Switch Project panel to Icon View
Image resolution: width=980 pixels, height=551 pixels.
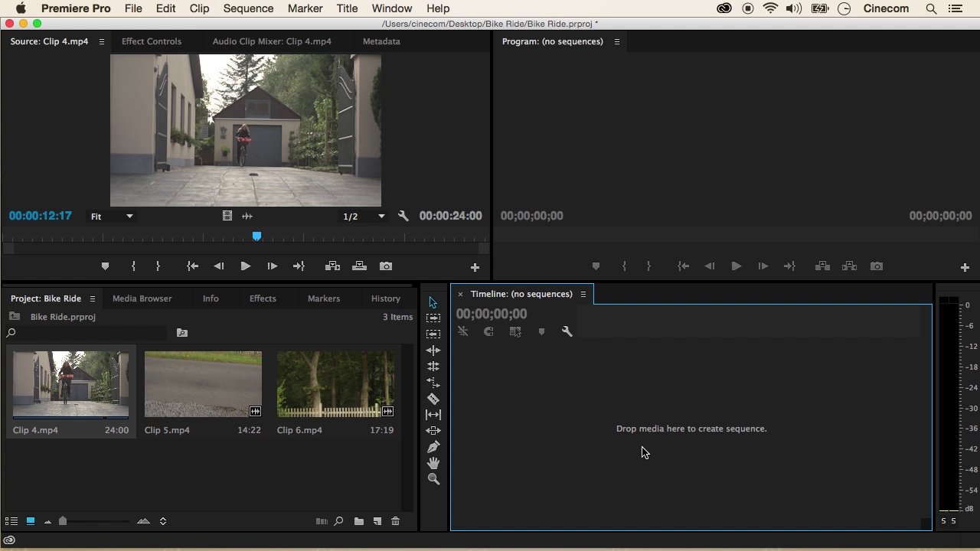pyautogui.click(x=31, y=521)
